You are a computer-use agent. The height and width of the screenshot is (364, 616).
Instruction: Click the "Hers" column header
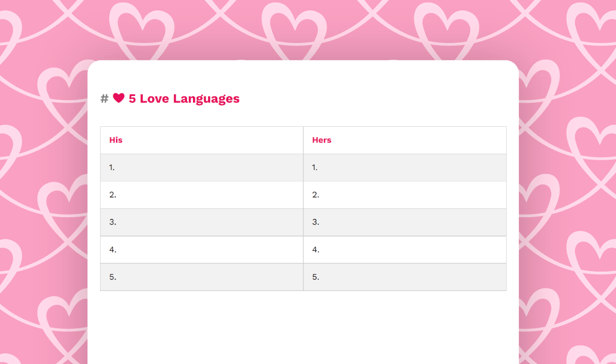(x=405, y=140)
